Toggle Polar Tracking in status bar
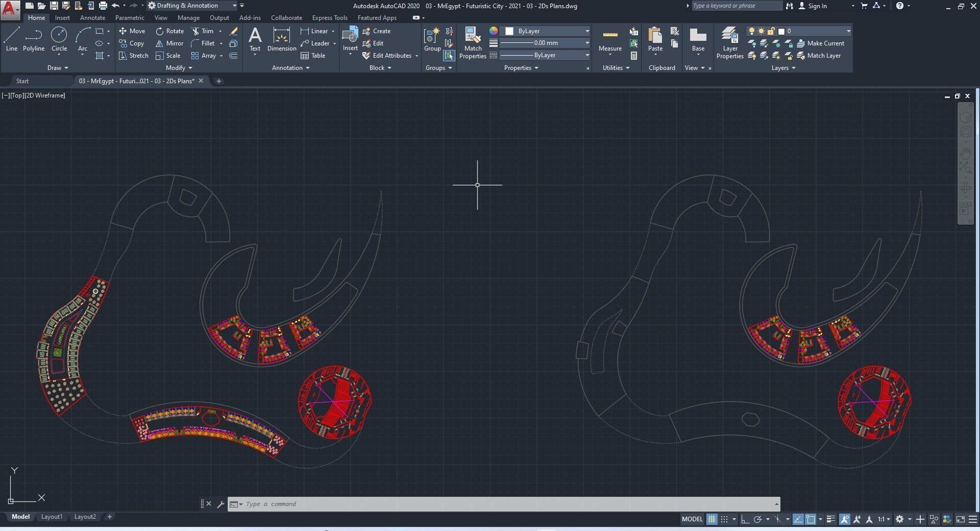This screenshot has height=531, width=980. (757, 519)
